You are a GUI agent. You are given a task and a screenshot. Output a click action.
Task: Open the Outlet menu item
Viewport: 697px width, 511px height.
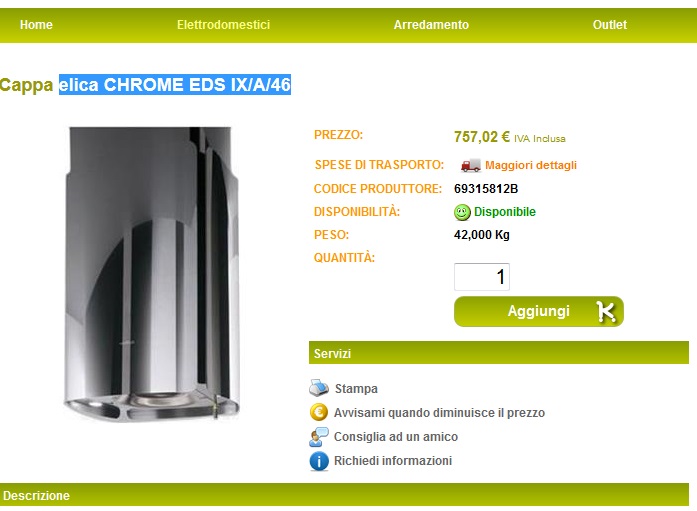coord(609,25)
